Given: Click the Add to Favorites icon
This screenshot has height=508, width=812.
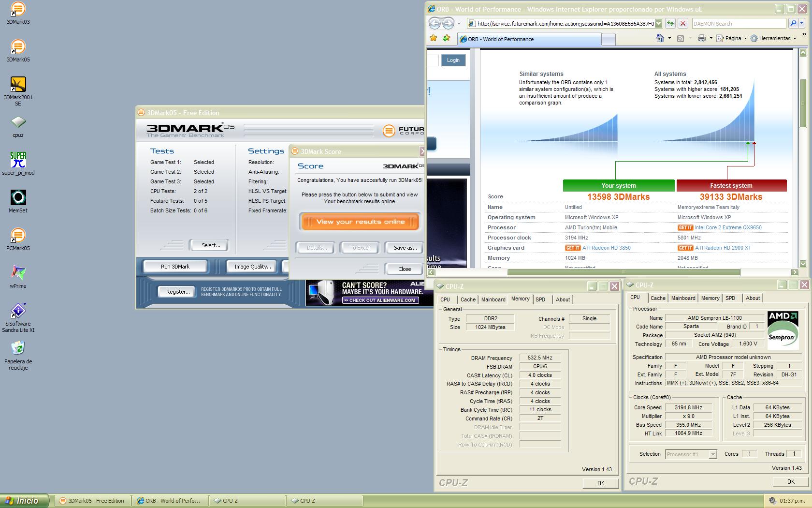Looking at the screenshot, I should pyautogui.click(x=446, y=38).
